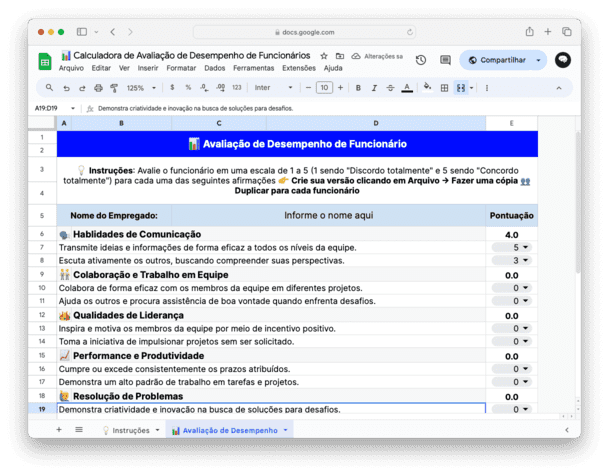Toggle strikethrough formatting

[390, 88]
